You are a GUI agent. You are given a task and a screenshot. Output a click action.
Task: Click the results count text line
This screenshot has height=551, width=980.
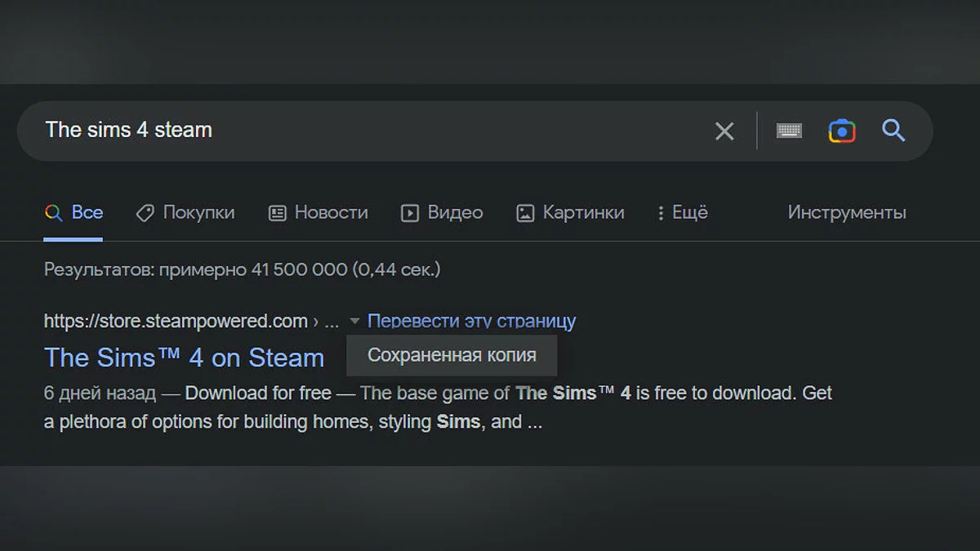[x=242, y=269]
